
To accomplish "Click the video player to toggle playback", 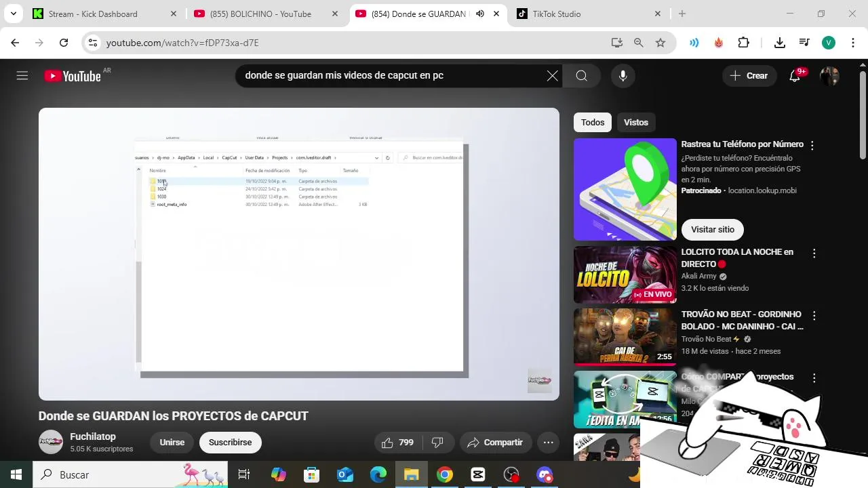I will click(x=299, y=254).
